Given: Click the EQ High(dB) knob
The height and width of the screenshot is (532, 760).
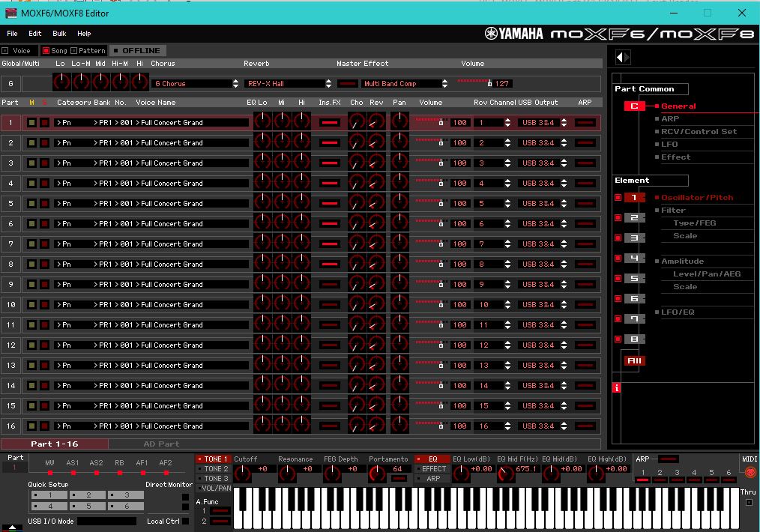Looking at the screenshot, I should tap(596, 473).
